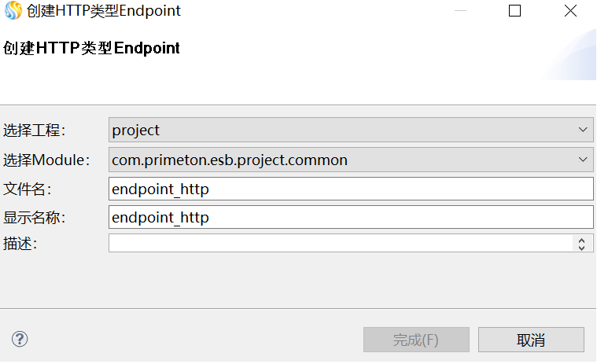Focus the 显示名称 input field
This screenshot has width=597, height=364.
350,217
